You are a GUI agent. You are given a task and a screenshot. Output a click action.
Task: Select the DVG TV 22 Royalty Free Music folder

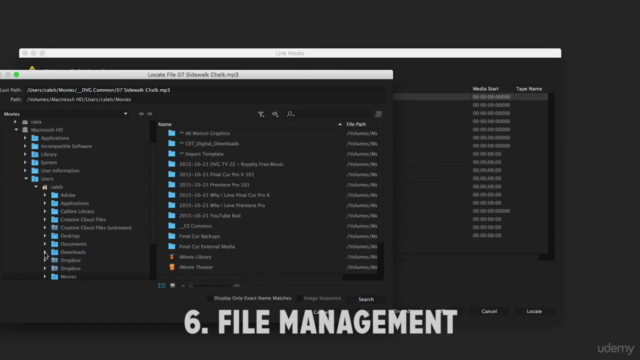(x=231, y=164)
